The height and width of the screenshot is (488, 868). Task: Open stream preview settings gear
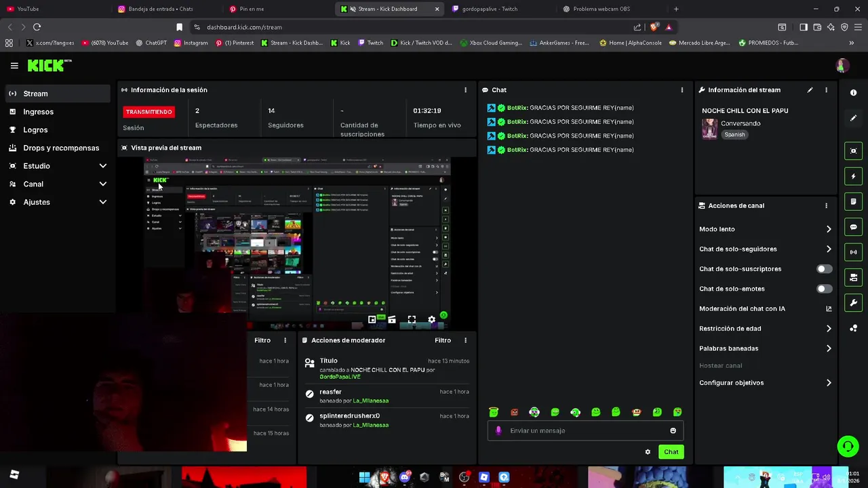tap(431, 319)
